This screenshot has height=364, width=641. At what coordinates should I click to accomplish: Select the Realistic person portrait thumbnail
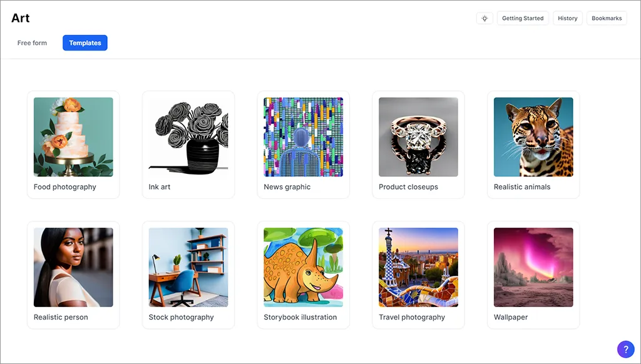73,267
